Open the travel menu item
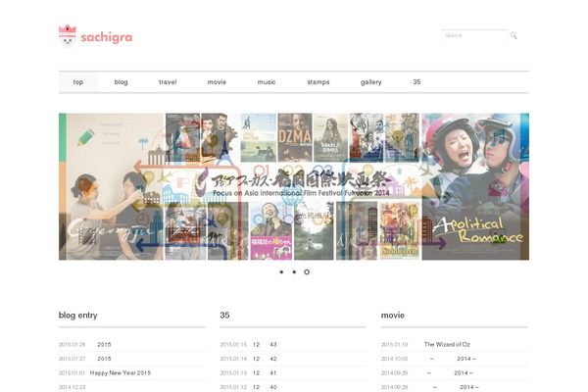The image size is (588, 392). 168,82
